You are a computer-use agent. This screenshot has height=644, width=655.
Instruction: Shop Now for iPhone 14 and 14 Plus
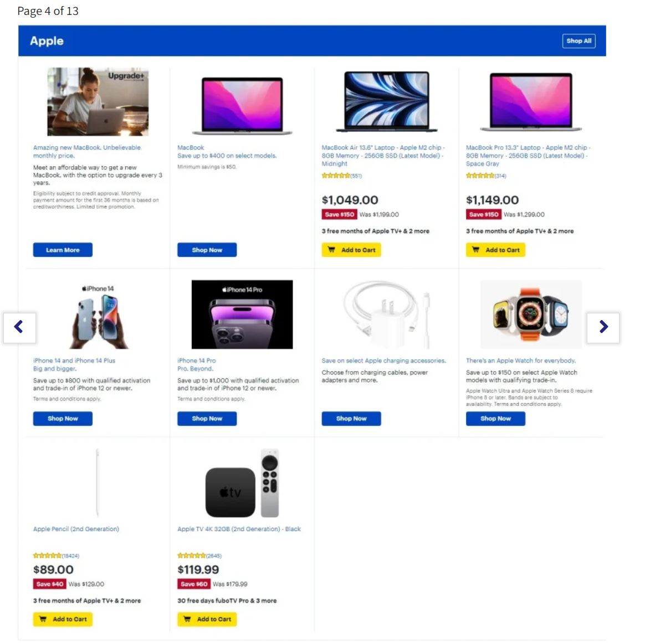(x=63, y=418)
